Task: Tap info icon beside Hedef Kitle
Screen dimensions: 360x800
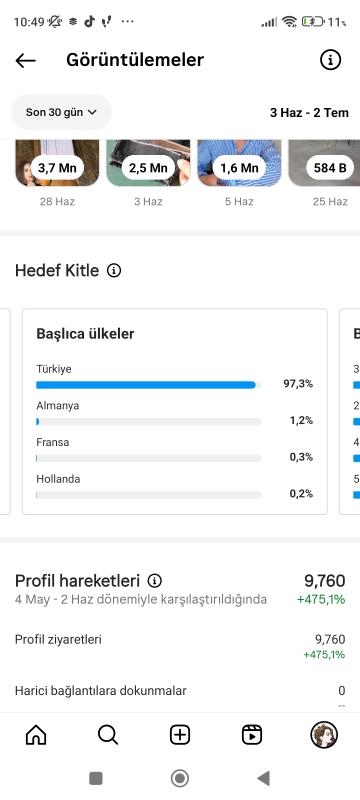Action: pos(114,270)
